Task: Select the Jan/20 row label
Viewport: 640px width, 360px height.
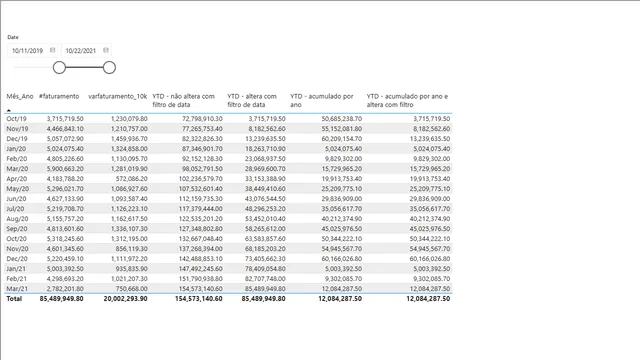Action: pos(16,149)
